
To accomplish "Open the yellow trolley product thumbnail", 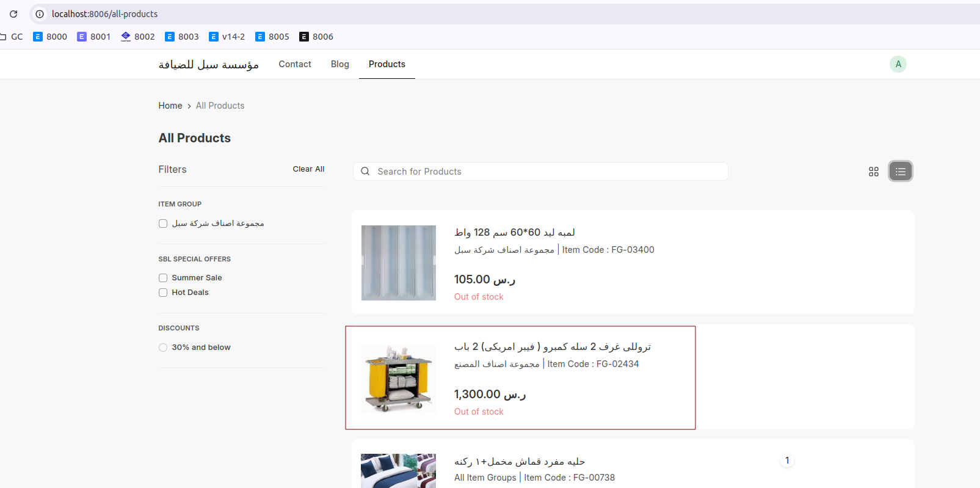I will [x=398, y=378].
